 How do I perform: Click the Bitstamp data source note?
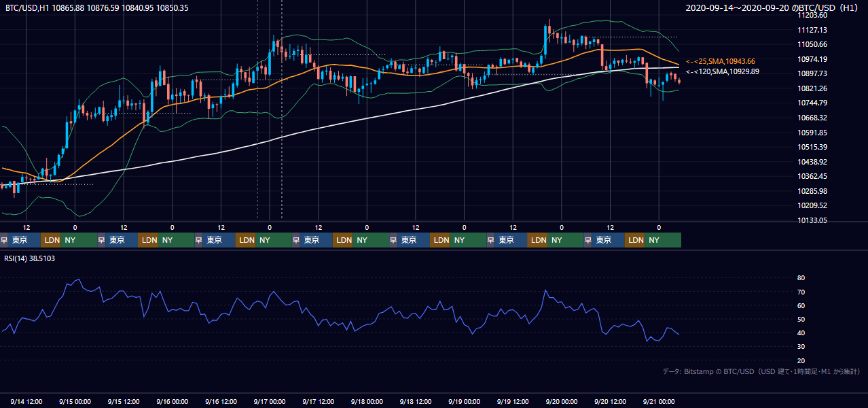(x=761, y=371)
